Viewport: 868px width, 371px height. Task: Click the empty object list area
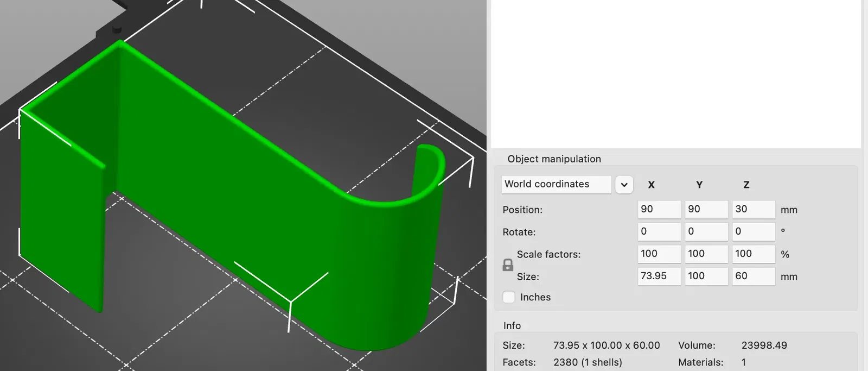pyautogui.click(x=676, y=73)
